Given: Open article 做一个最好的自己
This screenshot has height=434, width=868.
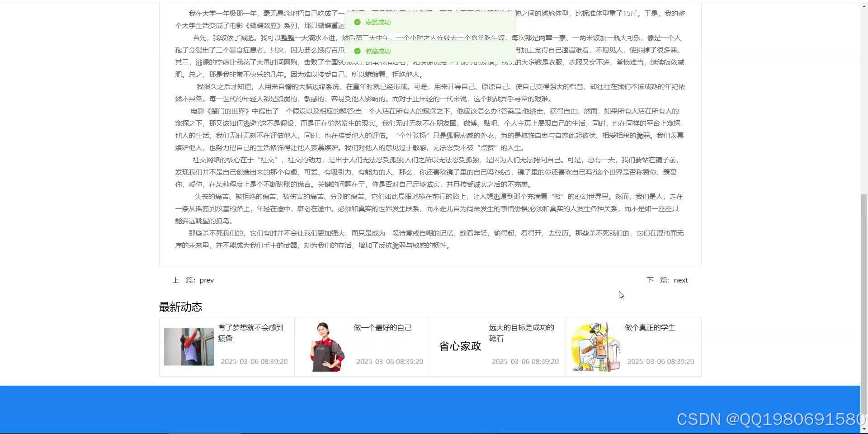Looking at the screenshot, I should (382, 327).
